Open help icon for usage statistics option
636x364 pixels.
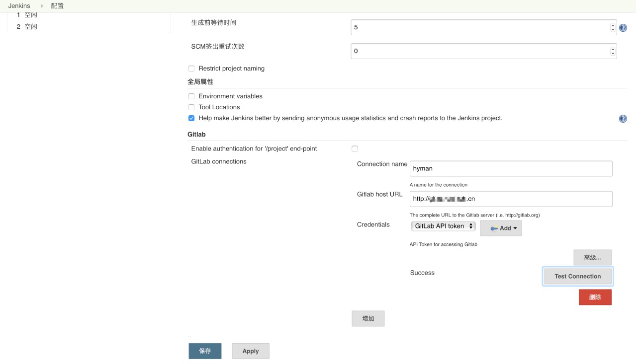coord(623,119)
